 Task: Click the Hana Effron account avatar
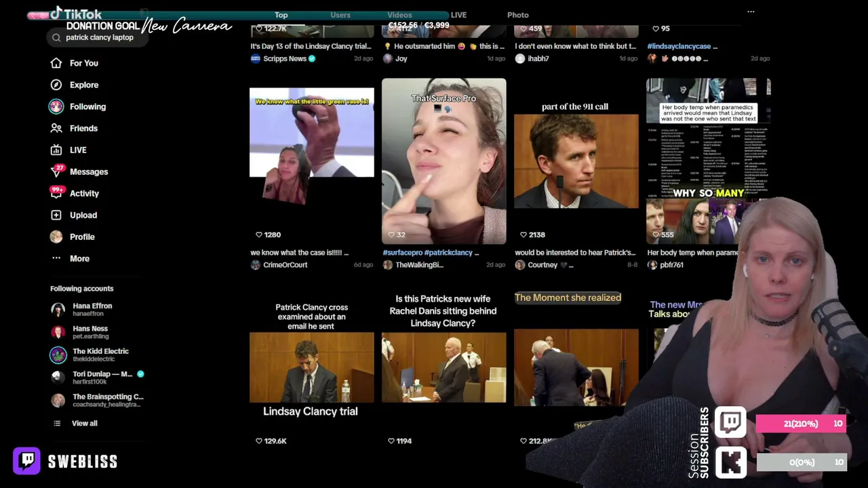coord(58,309)
